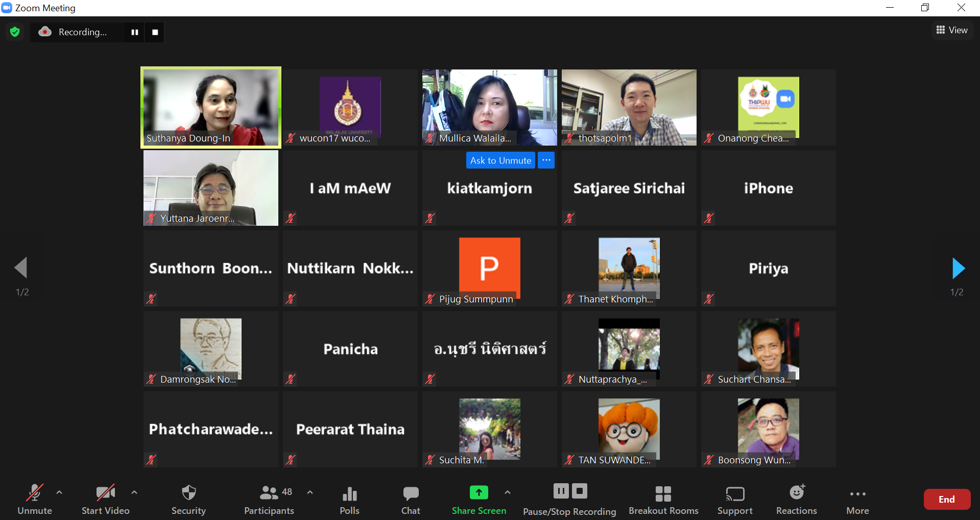Expand video settings arrow beside Start Video

click(x=134, y=492)
